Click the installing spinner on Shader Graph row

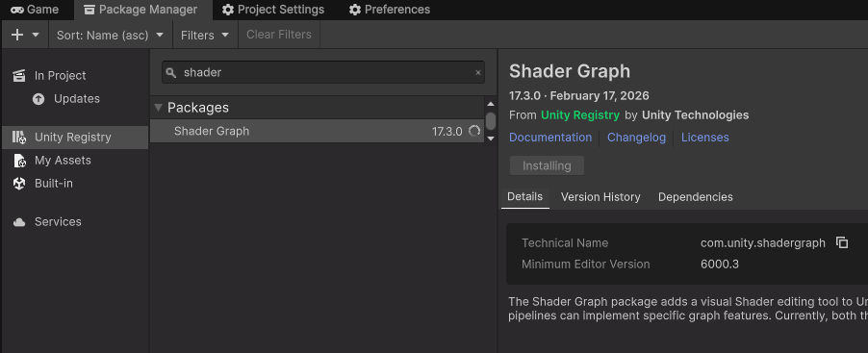pos(474,131)
